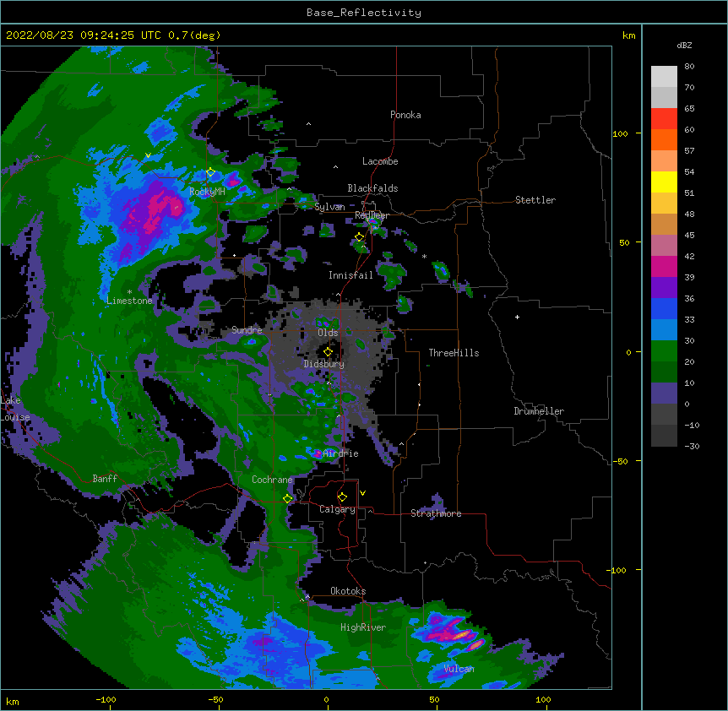The height and width of the screenshot is (711, 728).
Task: Click the 0 tick on the bottom axis
Action: pos(326,699)
